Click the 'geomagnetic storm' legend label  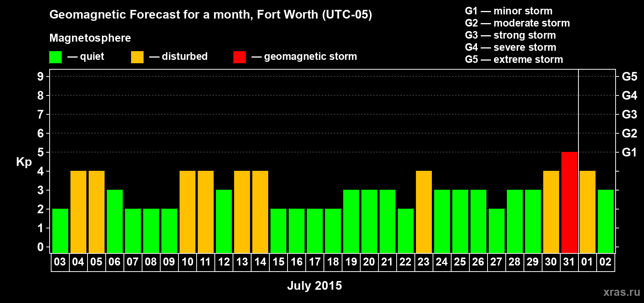tap(310, 57)
